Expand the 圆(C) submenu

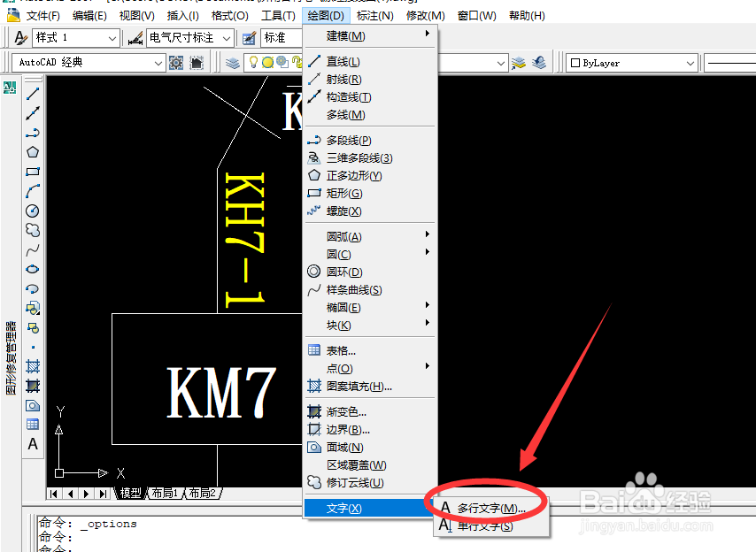(x=370, y=254)
